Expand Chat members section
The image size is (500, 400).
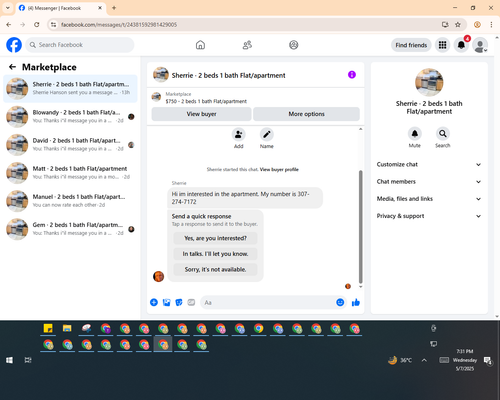429,182
